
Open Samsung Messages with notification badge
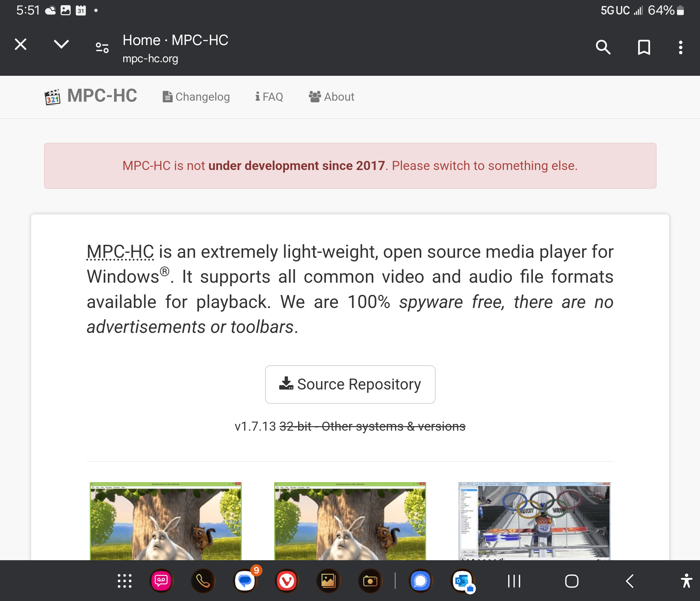245,581
